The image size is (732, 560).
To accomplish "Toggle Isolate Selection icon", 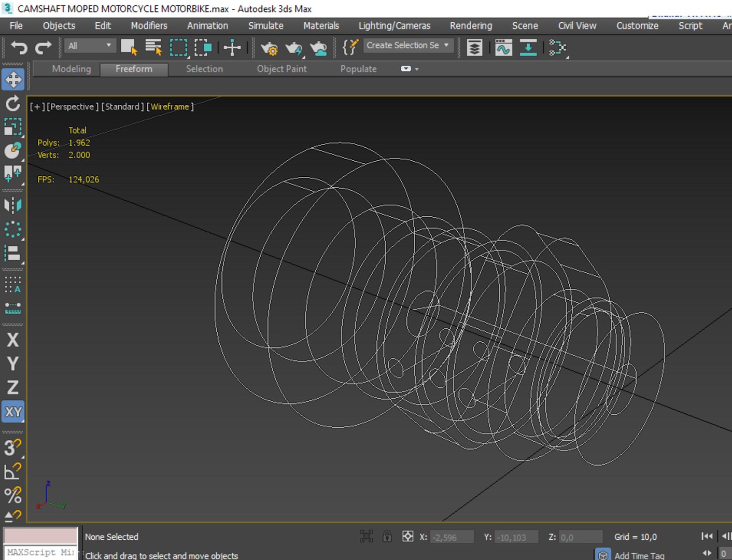I will click(x=367, y=537).
